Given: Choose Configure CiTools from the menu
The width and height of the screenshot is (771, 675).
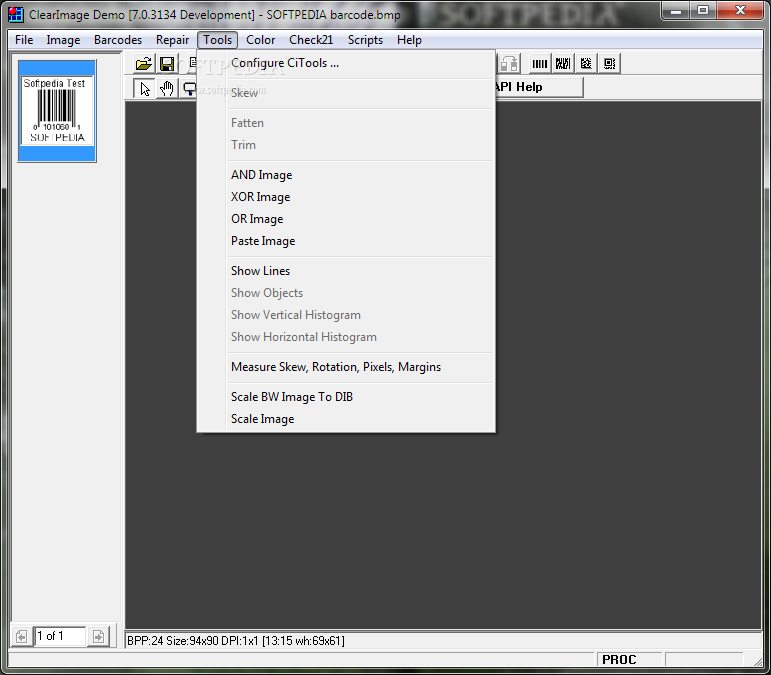Looking at the screenshot, I should coord(346,63).
